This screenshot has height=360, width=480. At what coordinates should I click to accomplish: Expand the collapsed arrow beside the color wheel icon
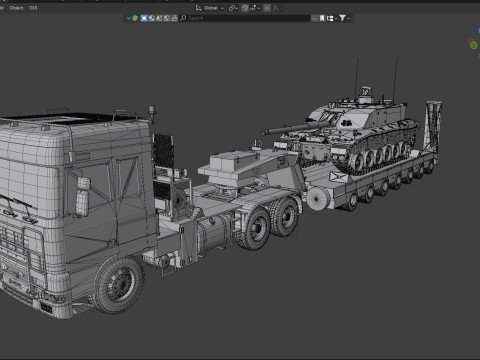pos(128,18)
